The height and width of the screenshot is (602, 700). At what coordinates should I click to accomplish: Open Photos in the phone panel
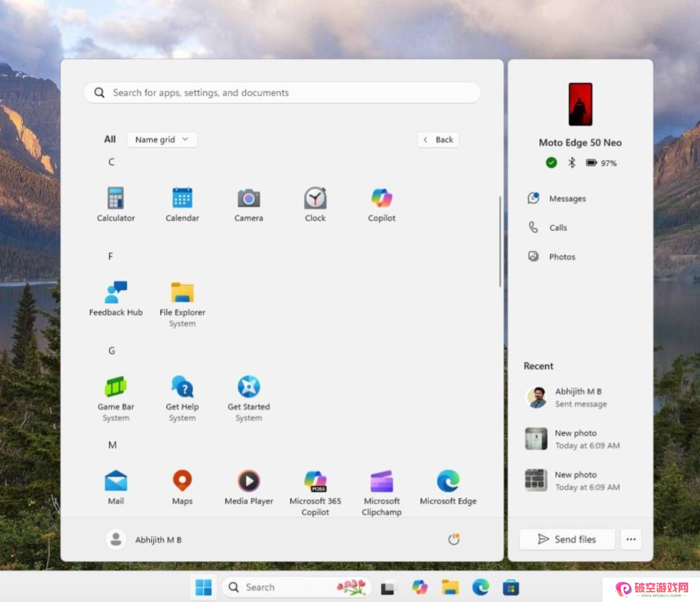click(x=552, y=257)
